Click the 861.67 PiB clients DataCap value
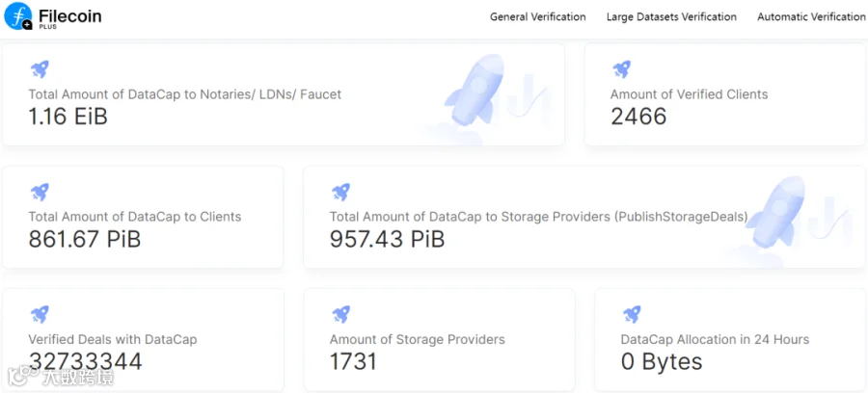This screenshot has height=393, width=868. [85, 239]
